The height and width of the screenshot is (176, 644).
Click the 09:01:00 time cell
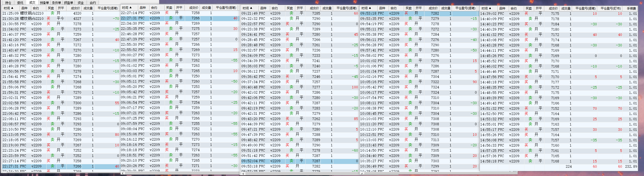point(129,60)
